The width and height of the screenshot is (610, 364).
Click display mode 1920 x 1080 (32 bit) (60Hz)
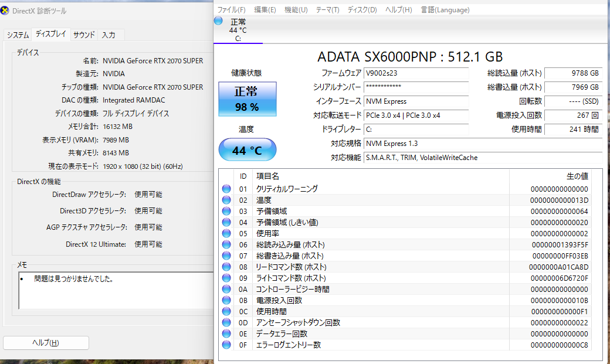(x=143, y=166)
